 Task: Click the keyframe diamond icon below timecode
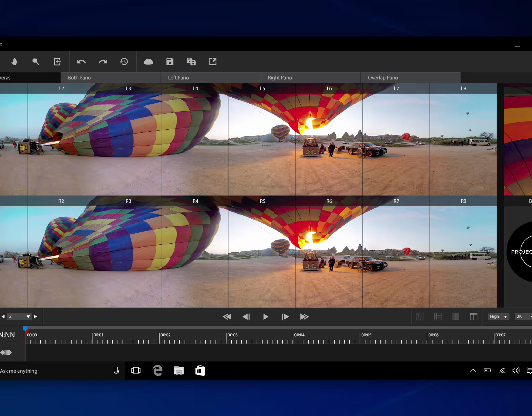pyautogui.click(x=6, y=352)
